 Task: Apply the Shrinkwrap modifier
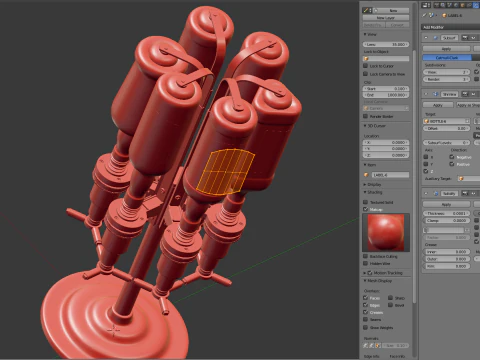438,105
